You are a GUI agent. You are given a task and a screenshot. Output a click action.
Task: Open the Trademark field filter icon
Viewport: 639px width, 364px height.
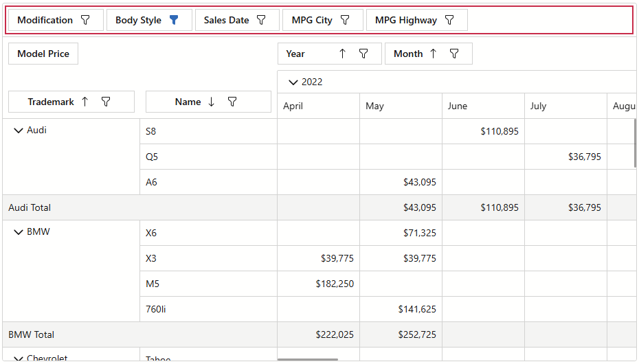[x=106, y=102]
